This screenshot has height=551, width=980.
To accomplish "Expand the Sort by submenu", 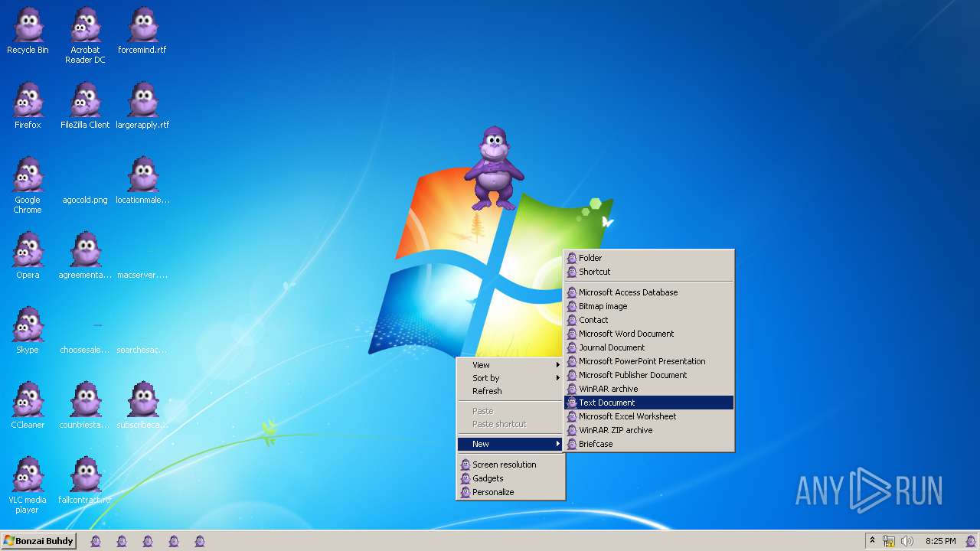I will click(511, 378).
